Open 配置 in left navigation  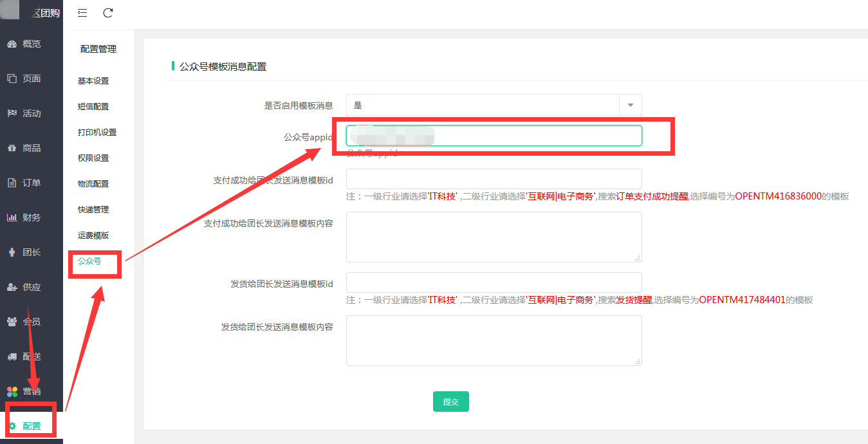coord(32,426)
